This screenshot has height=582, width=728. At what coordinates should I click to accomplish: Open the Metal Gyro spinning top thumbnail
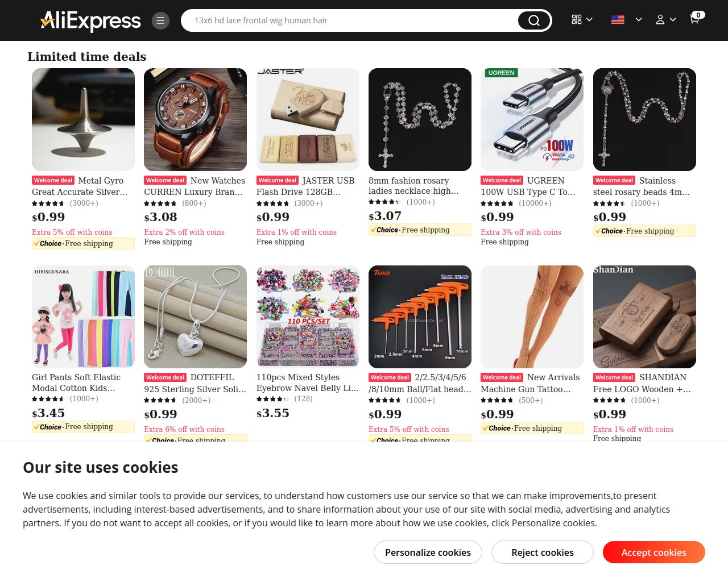coord(83,119)
